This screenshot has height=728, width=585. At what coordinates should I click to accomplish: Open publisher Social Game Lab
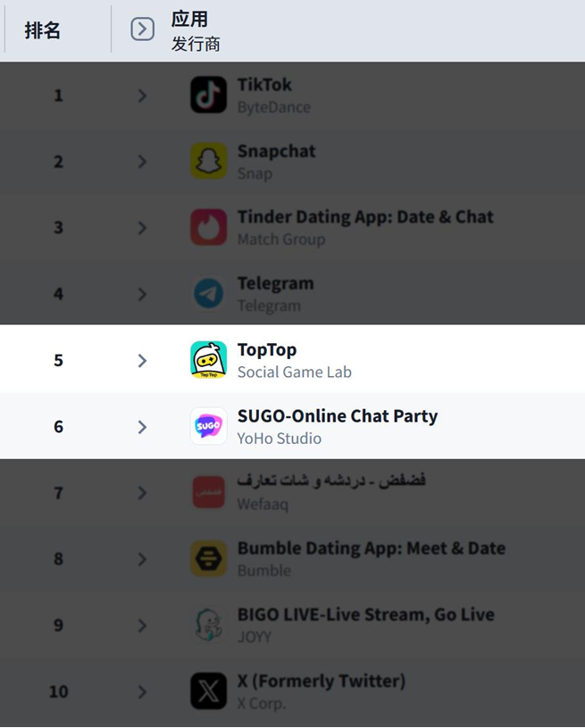(x=294, y=372)
